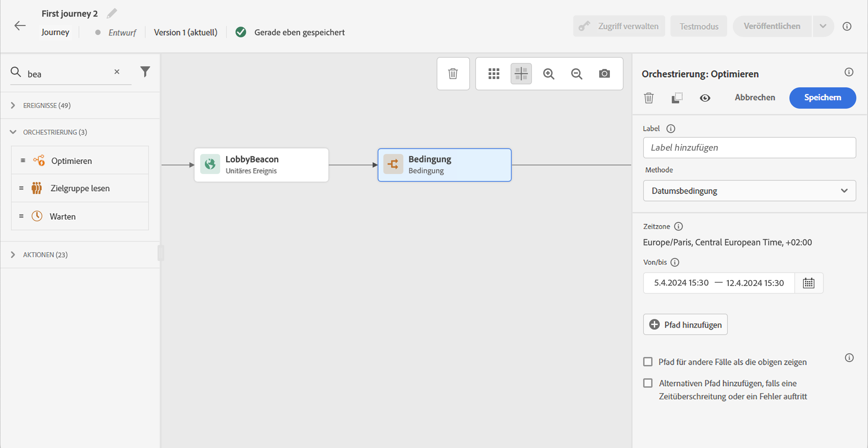
Task: Click the Label hinzufügen input field
Action: [749, 148]
